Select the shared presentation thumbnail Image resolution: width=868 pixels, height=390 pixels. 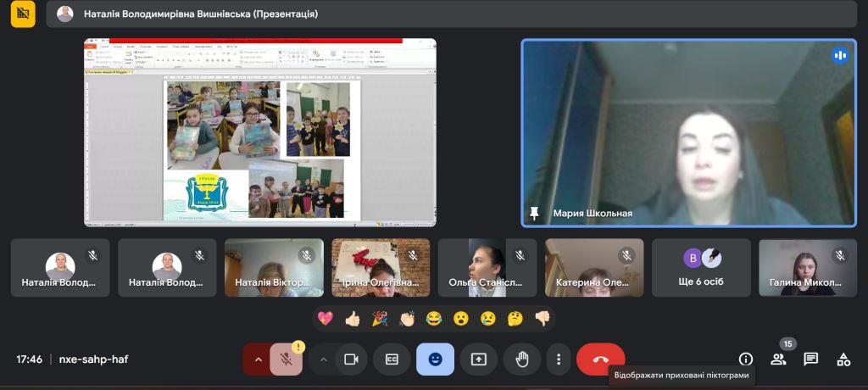coord(260,132)
